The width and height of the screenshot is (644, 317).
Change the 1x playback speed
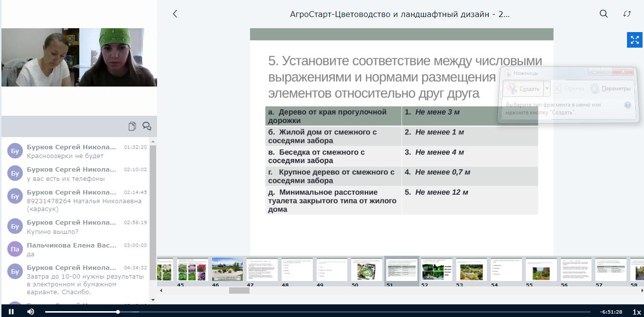coord(636,312)
